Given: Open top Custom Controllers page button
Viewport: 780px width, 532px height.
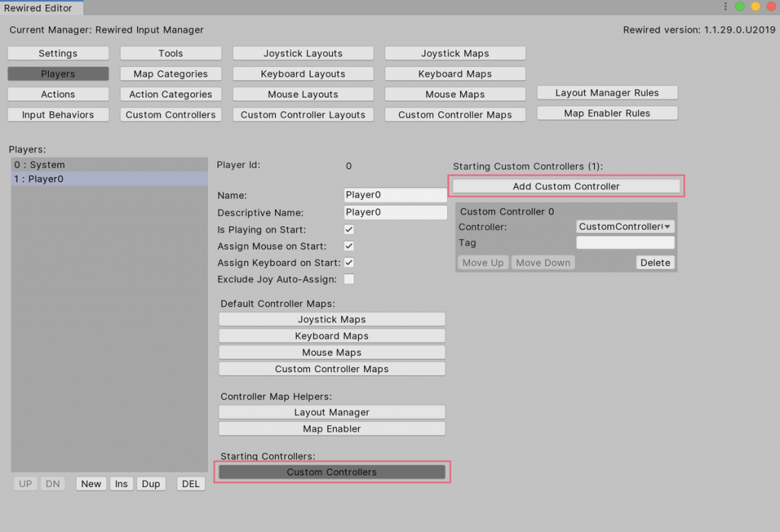Looking at the screenshot, I should coord(171,114).
